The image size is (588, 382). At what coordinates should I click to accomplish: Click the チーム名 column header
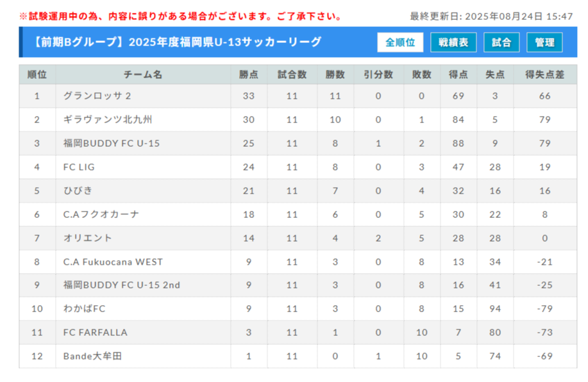coord(143,74)
